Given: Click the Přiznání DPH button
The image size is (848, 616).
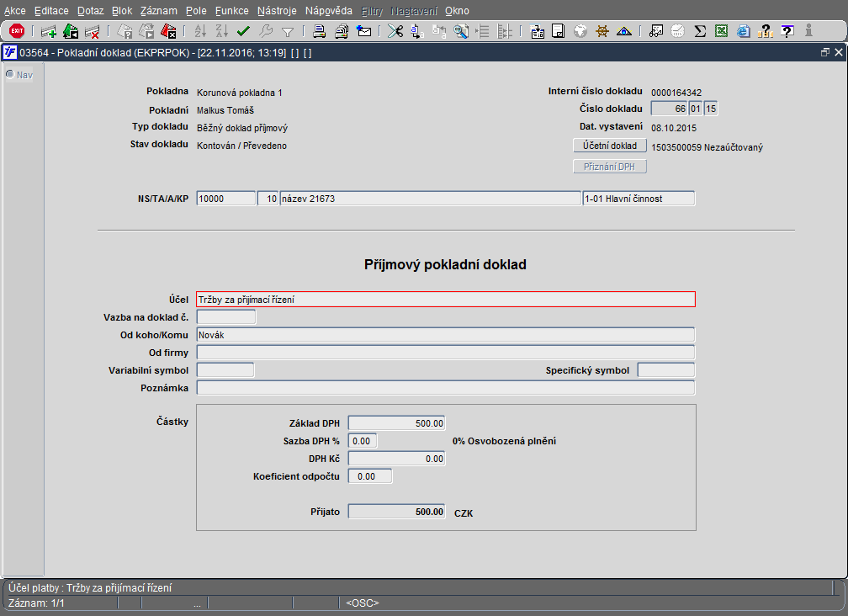Looking at the screenshot, I should (x=609, y=167).
